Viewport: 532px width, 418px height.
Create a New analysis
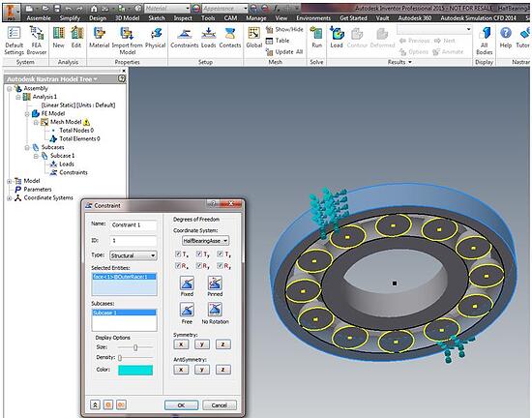(58, 38)
